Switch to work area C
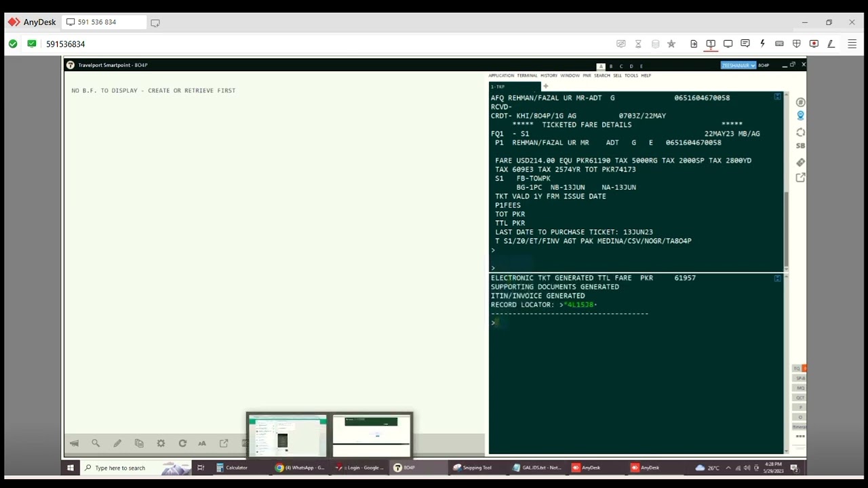The height and width of the screenshot is (488, 868). point(621,66)
